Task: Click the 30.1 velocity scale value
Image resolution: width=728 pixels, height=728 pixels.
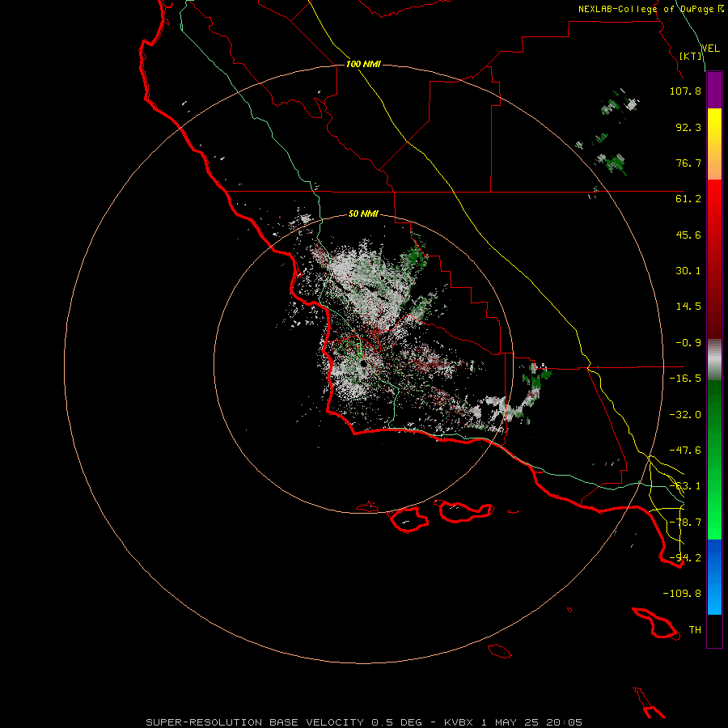Action: click(x=688, y=271)
